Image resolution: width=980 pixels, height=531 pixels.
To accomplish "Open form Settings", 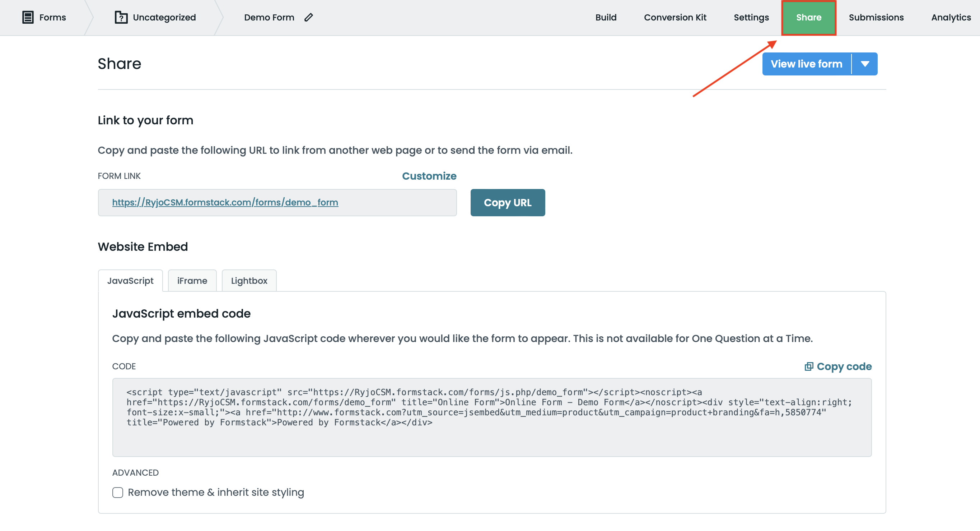I will tap(751, 17).
